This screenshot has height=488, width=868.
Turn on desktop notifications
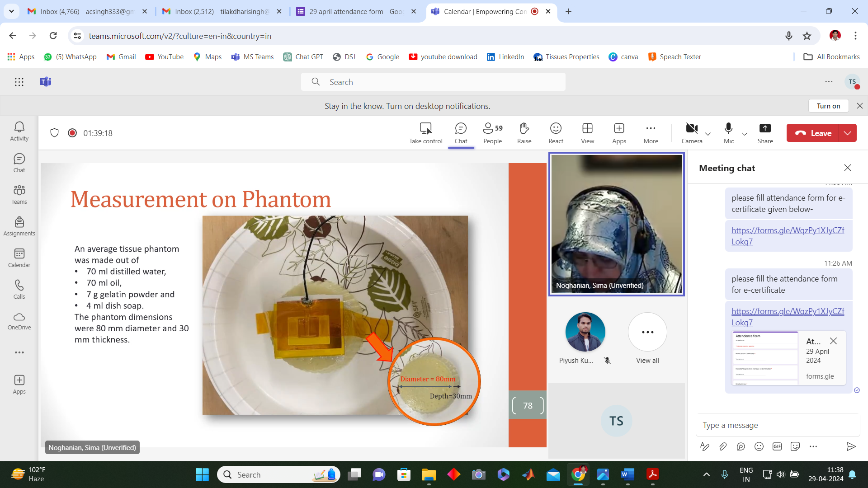pyautogui.click(x=828, y=106)
